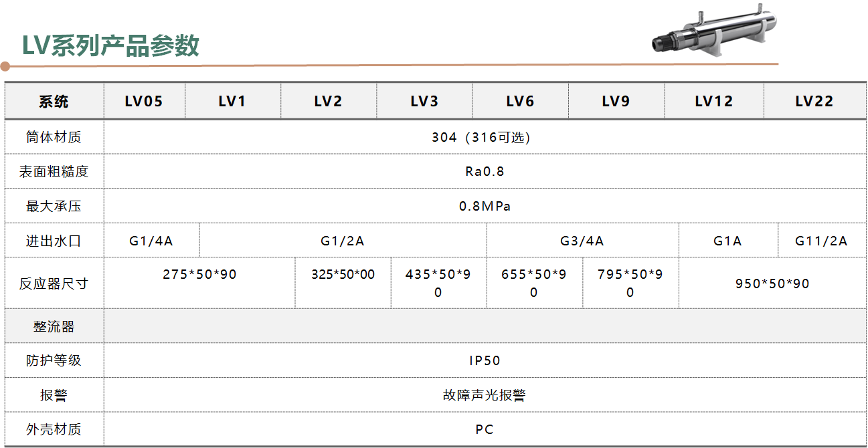Click the LV9 column header
This screenshot has height=448, width=868.
(616, 102)
